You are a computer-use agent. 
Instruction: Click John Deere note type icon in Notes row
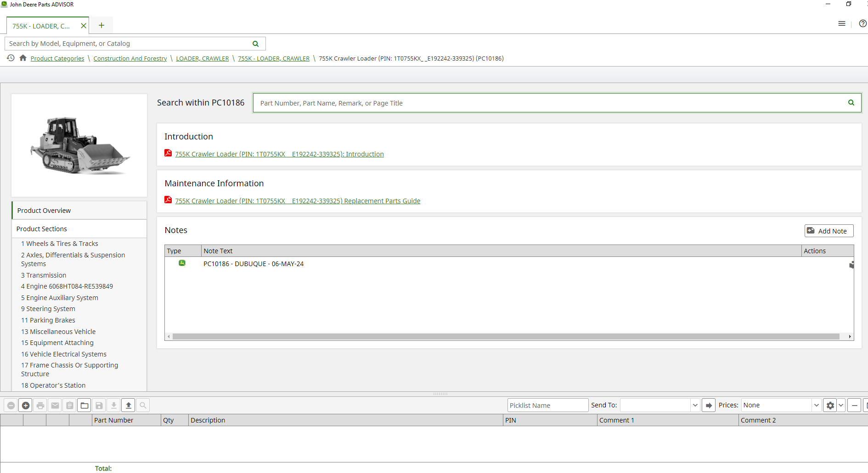tap(182, 263)
